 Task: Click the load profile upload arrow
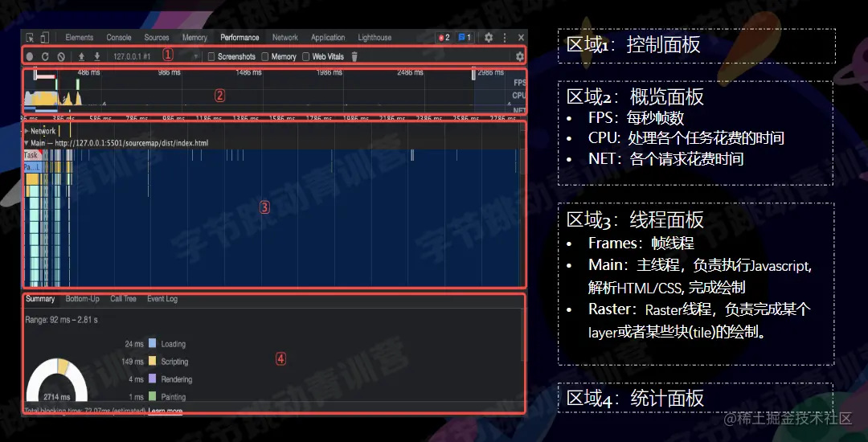pos(81,56)
